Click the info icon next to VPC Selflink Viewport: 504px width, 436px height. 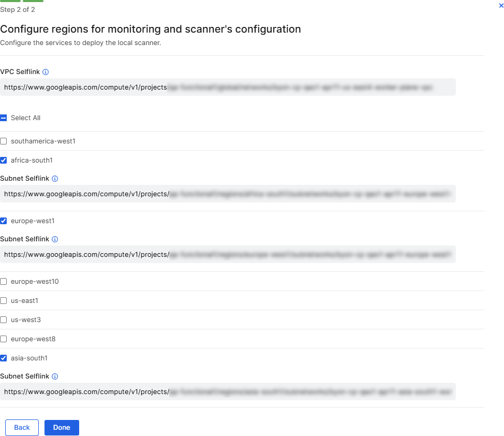(46, 72)
